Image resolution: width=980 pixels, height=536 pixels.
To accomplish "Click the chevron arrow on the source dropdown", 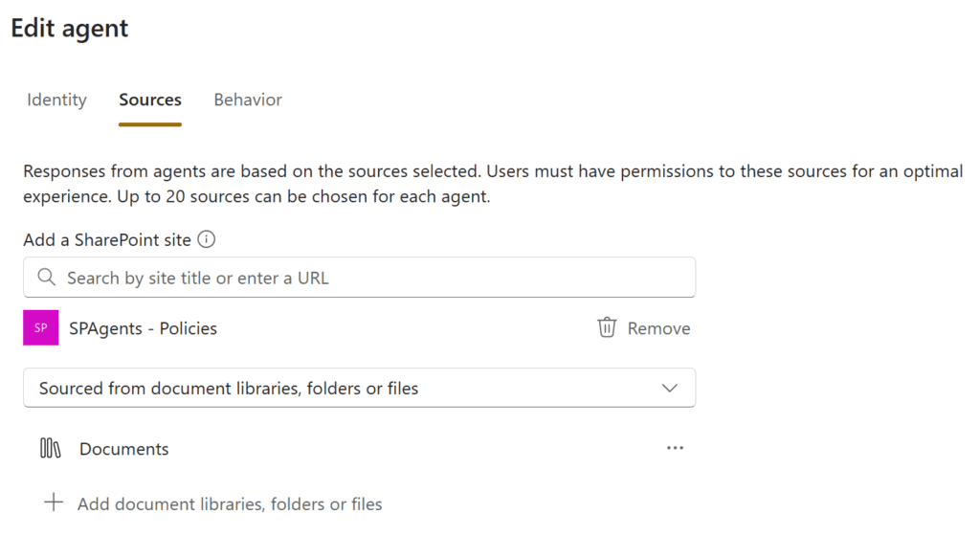I will [x=669, y=388].
